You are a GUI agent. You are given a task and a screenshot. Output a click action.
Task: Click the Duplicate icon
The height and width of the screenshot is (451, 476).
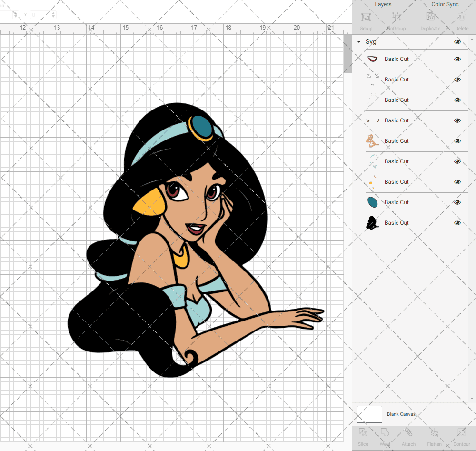[x=430, y=17]
